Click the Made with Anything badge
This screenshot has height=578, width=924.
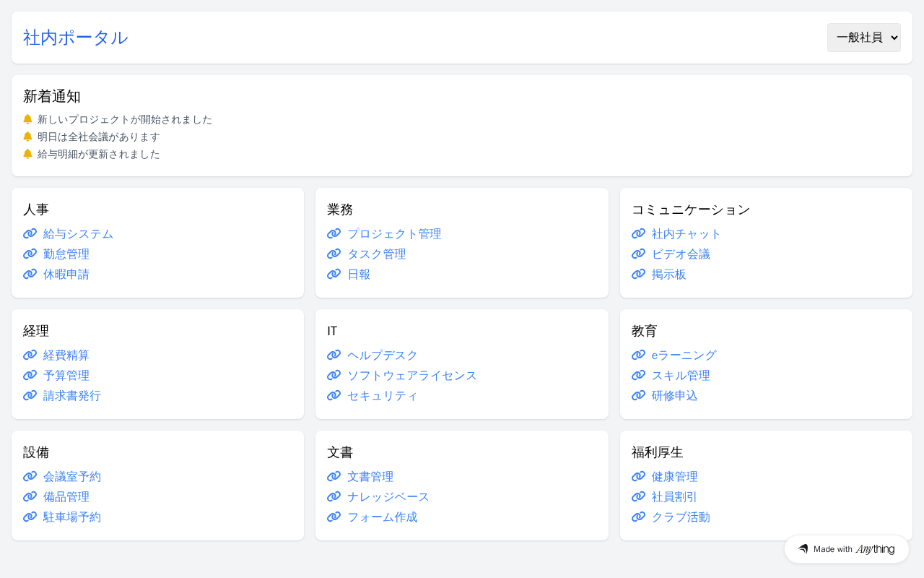click(846, 549)
